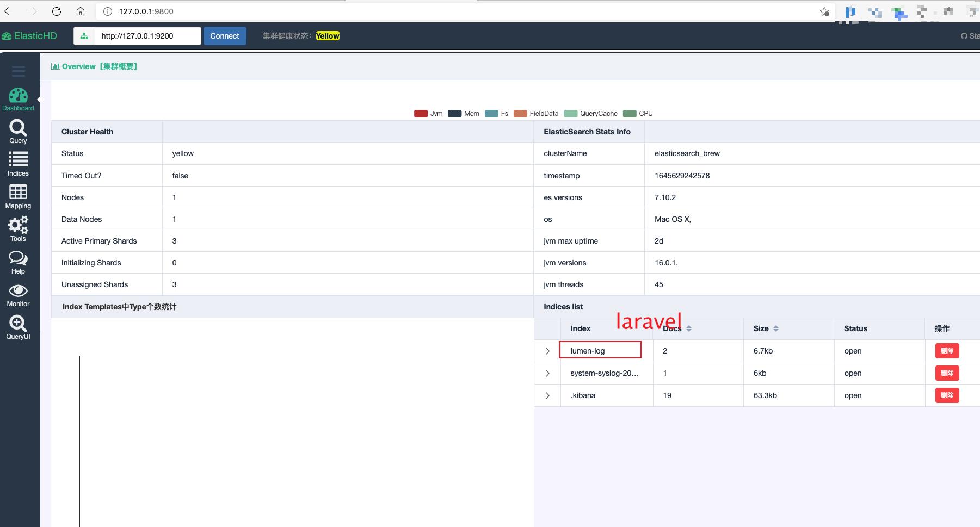This screenshot has height=527, width=980.
Task: Click the Unassigned Shards row label
Action: pos(95,284)
